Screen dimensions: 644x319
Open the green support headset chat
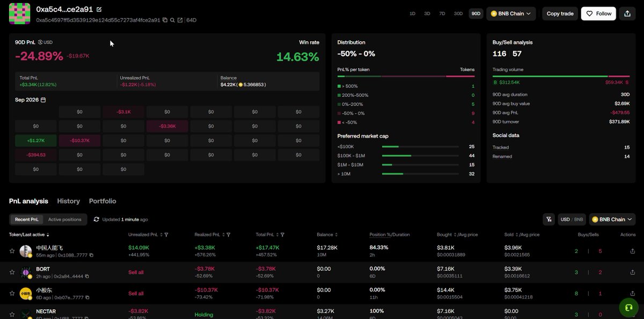coord(629,307)
